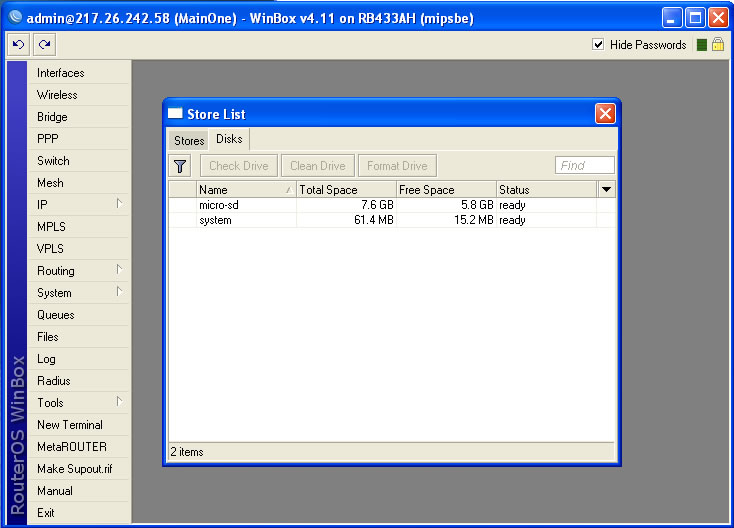Sort by the Free Space column header
This screenshot has height=528, width=734.
[x=447, y=190]
